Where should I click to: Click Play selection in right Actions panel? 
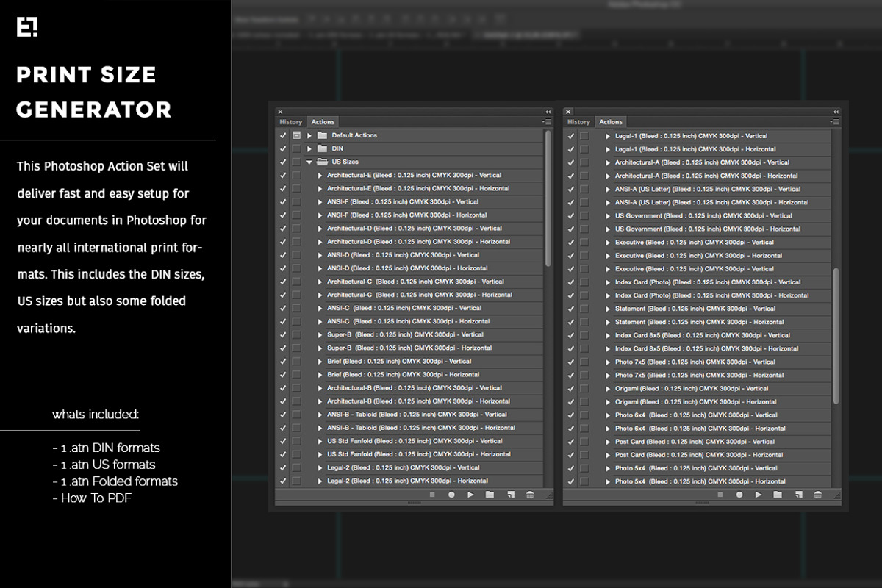click(759, 495)
